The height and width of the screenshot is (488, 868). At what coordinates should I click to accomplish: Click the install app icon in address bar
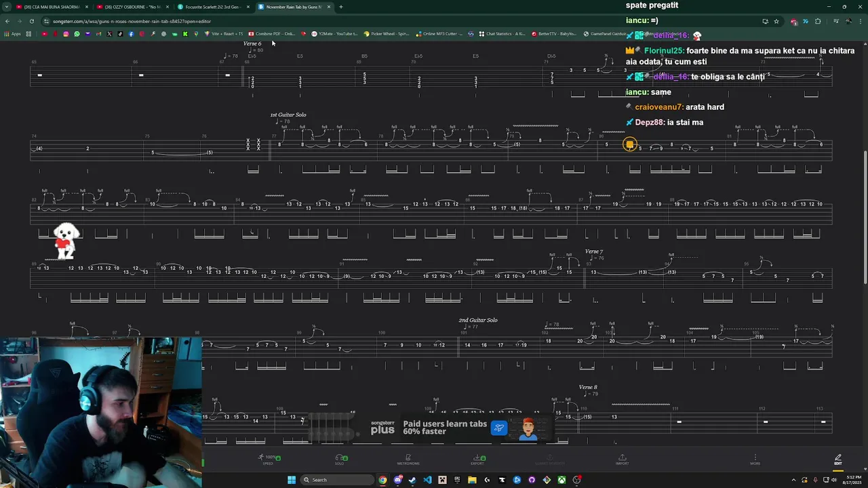(x=765, y=21)
